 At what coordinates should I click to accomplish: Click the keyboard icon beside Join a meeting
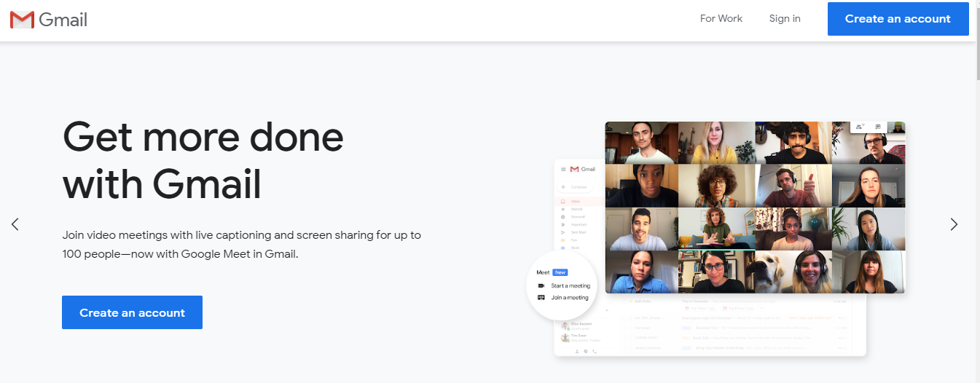click(541, 297)
